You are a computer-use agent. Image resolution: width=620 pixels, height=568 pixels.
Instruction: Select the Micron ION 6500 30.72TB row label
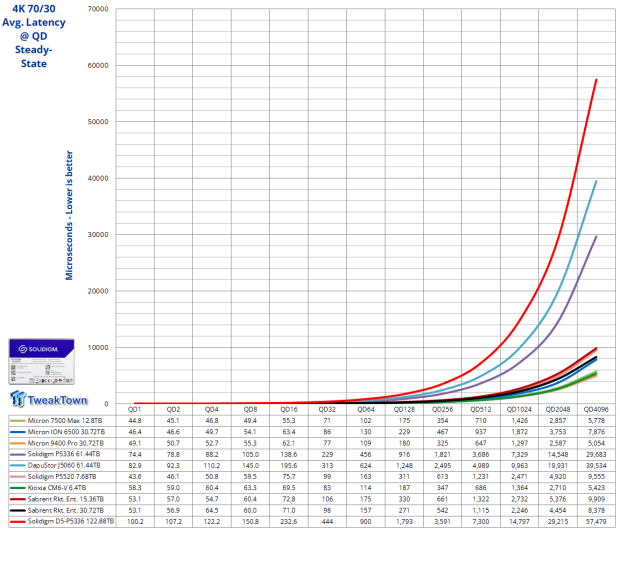coord(66,432)
